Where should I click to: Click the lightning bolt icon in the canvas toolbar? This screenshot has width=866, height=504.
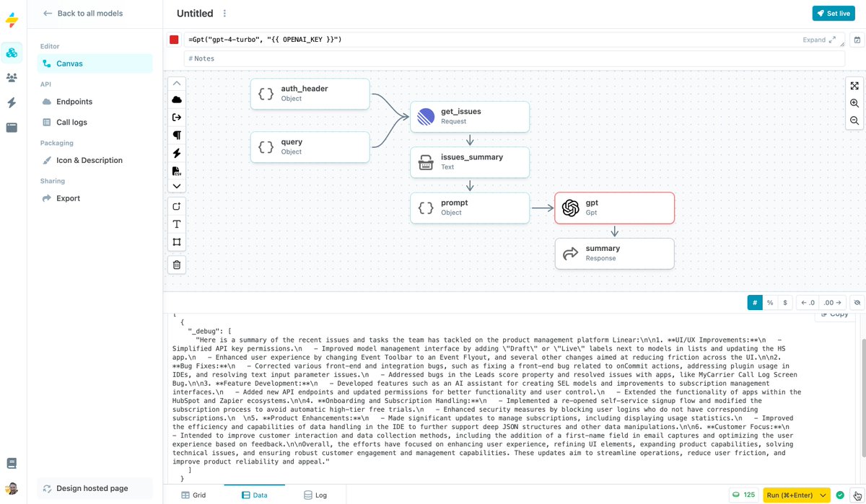[176, 153]
